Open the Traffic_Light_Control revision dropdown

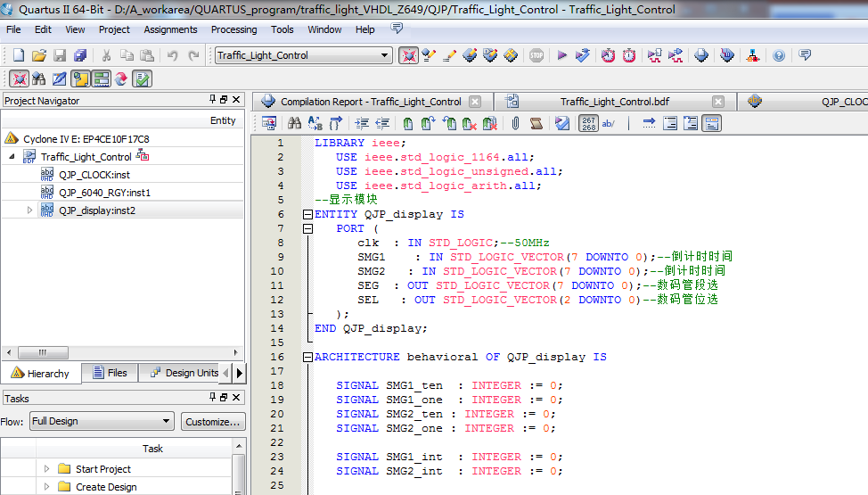303,55
